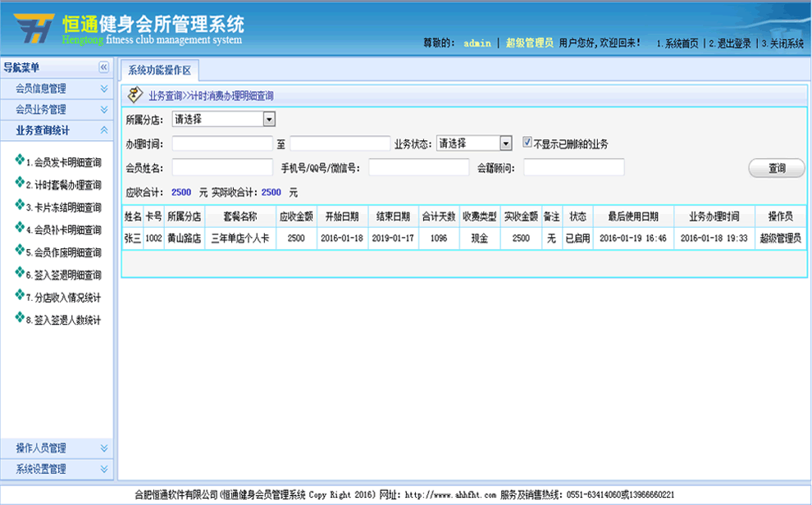The width and height of the screenshot is (812, 505).
Task: Click the green icon beside 会员补卡明细查询
Action: pos(20,227)
